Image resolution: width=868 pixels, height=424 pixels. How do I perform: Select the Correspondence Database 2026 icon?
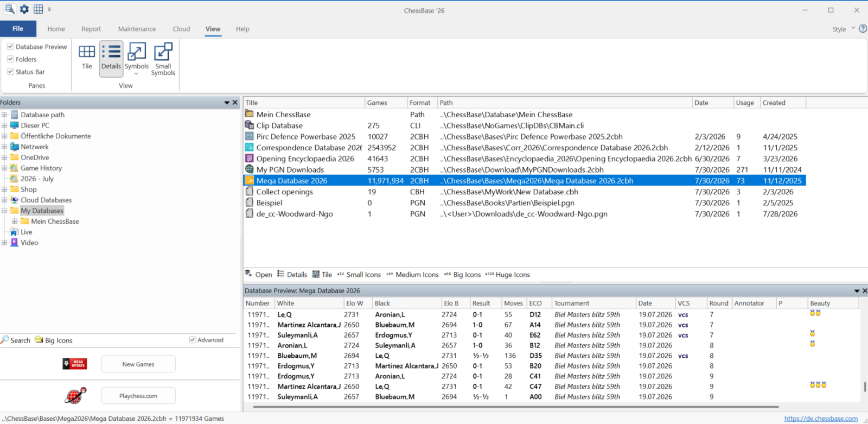[249, 147]
